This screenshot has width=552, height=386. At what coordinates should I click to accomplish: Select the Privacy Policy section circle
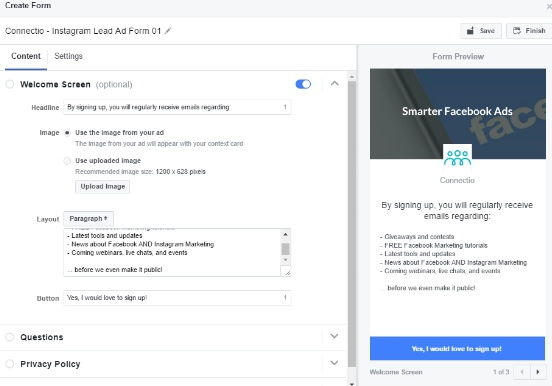point(10,364)
